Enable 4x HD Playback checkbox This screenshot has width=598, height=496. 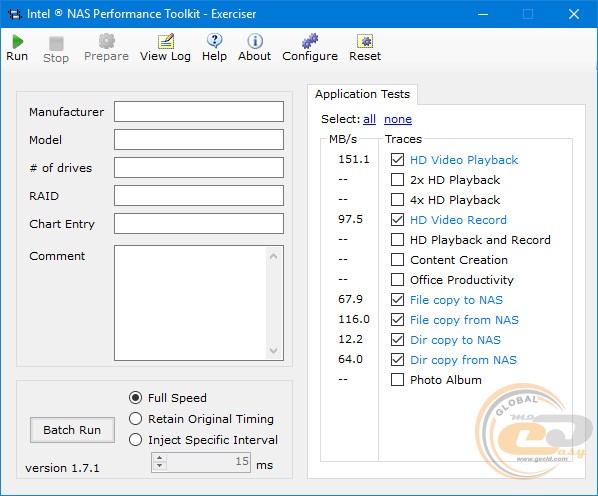click(397, 199)
